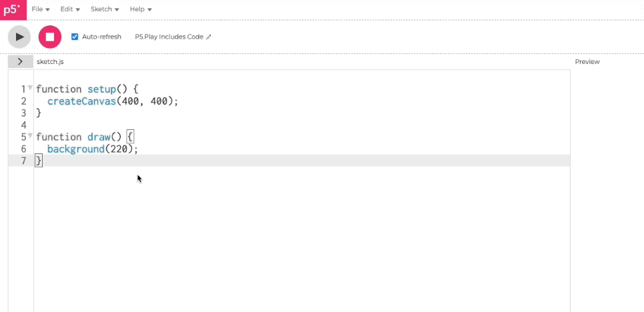Collapse the draw function fold arrow
Screen dimensions: 644x312
pos(30,135)
